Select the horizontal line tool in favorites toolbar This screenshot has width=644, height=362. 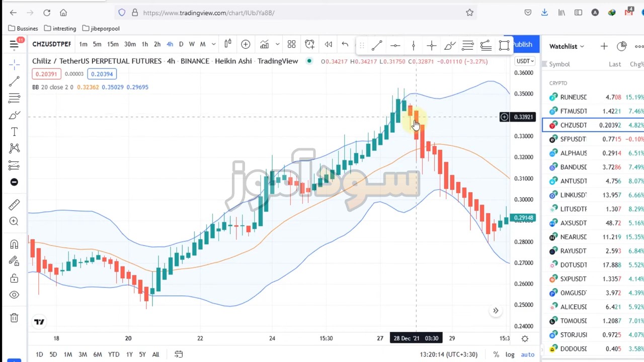pos(395,46)
